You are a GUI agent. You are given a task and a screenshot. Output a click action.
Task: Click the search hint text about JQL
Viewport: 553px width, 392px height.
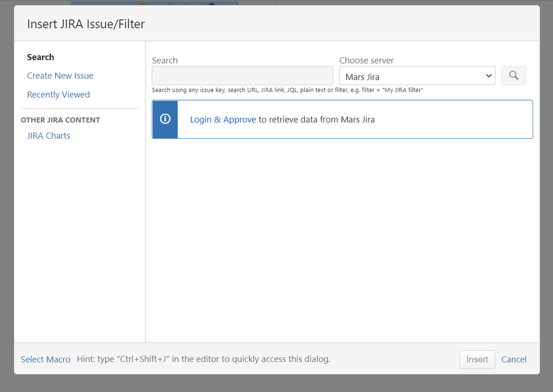coord(287,90)
